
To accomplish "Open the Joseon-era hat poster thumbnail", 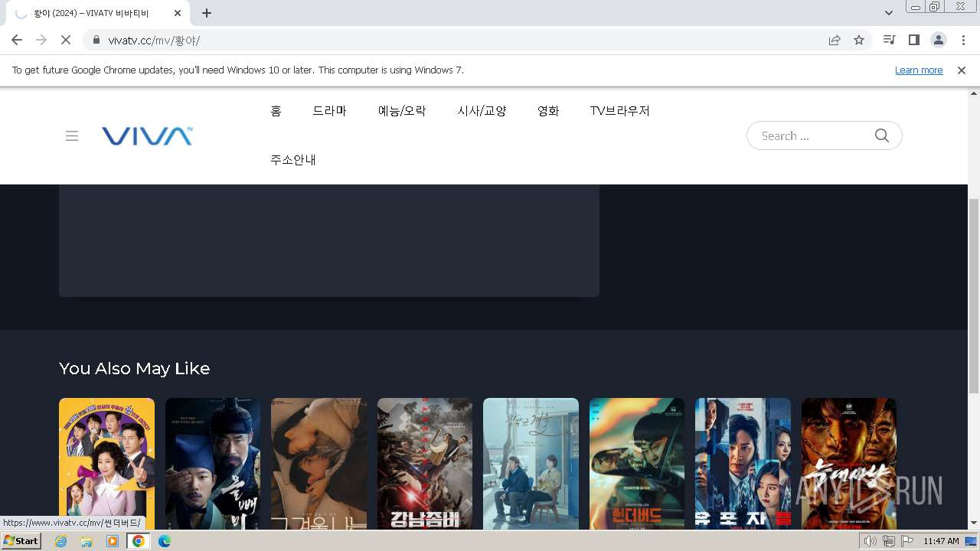I will click(x=213, y=464).
